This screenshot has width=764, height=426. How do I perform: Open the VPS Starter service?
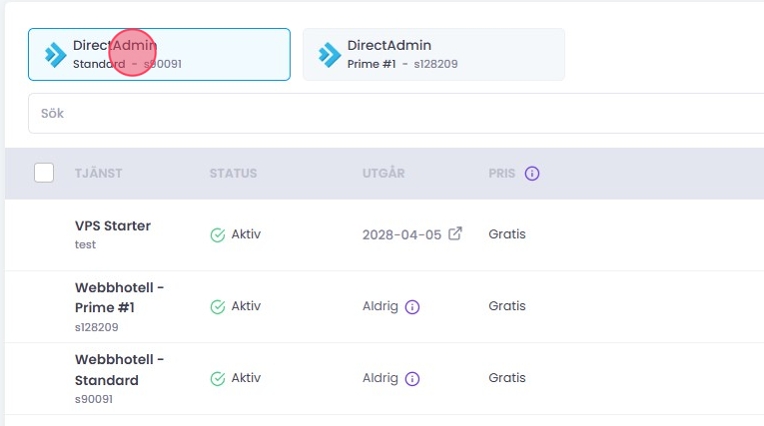coord(113,226)
